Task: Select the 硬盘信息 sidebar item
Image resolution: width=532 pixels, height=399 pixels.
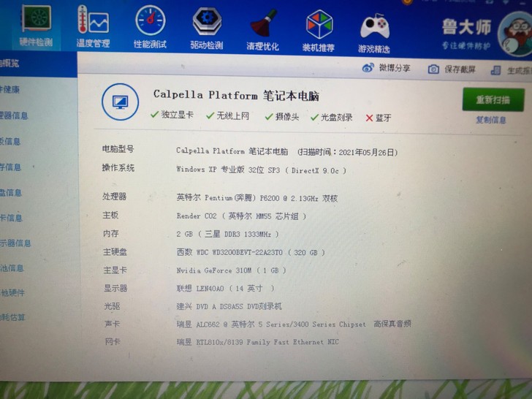Action: 11,192
